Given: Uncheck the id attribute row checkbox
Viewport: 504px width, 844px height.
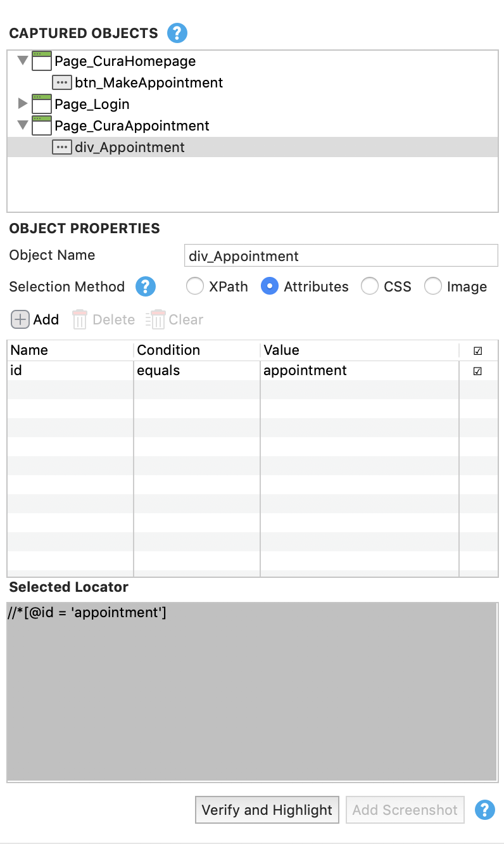Looking at the screenshot, I should click(x=477, y=371).
